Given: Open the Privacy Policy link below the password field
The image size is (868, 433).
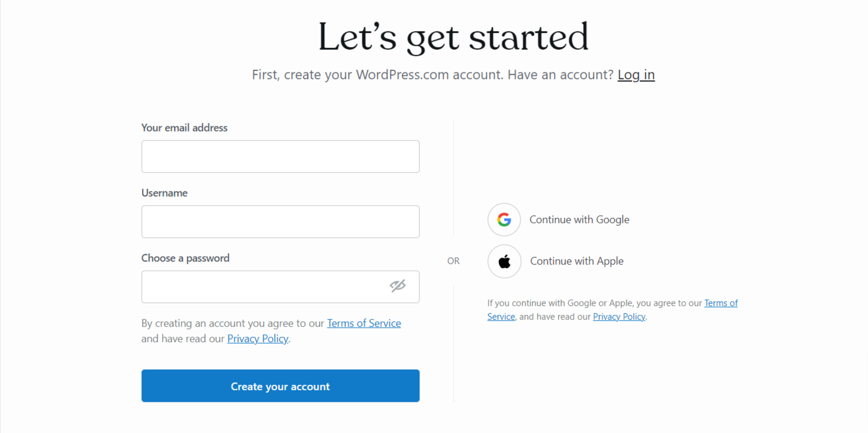Looking at the screenshot, I should [x=257, y=338].
